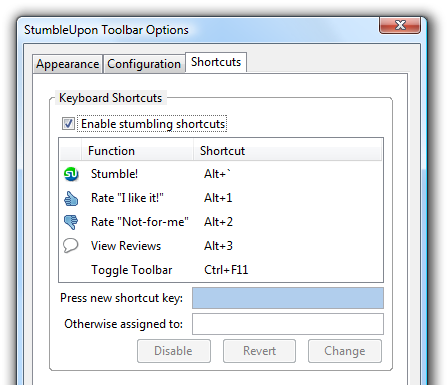
Task: Click the Revert button
Action: (x=259, y=351)
